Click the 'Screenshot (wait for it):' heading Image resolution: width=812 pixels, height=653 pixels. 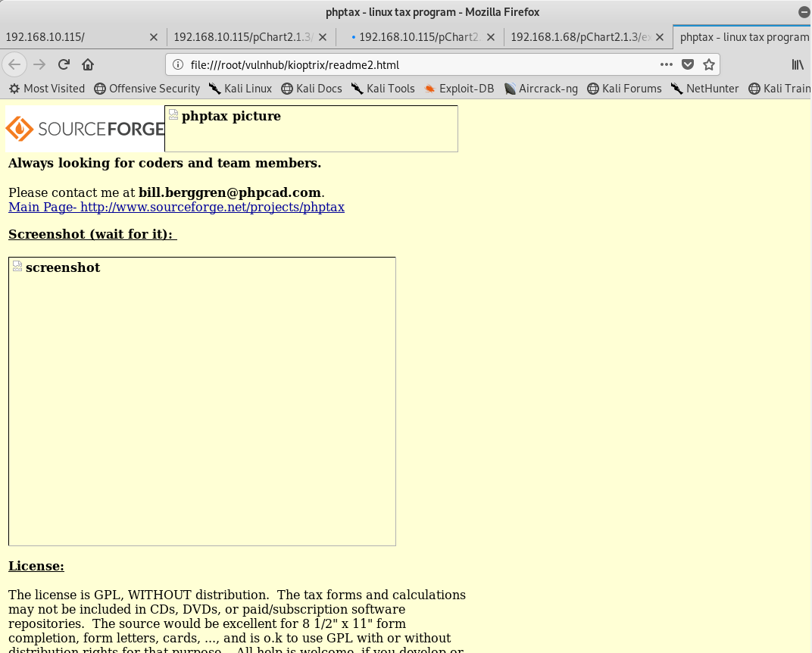point(92,234)
